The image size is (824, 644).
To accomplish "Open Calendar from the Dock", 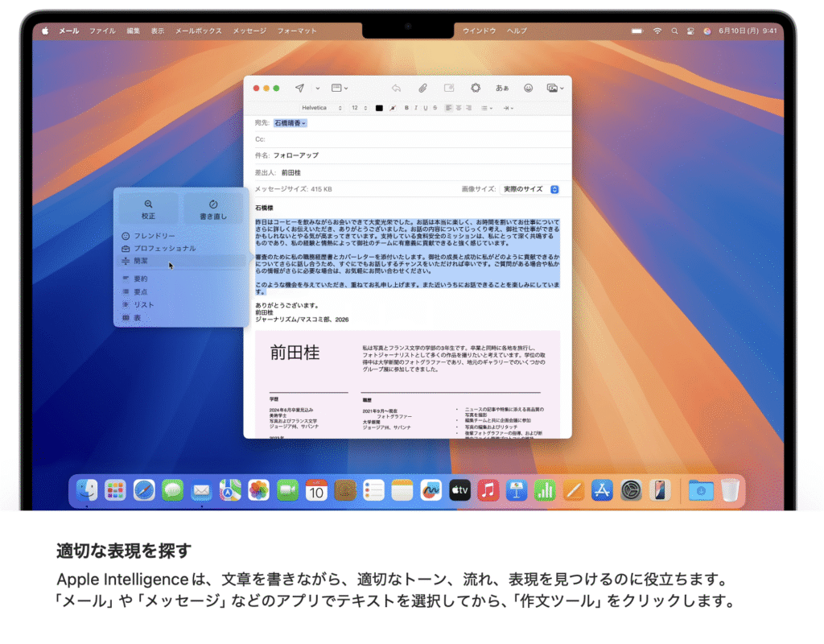I will (316, 490).
